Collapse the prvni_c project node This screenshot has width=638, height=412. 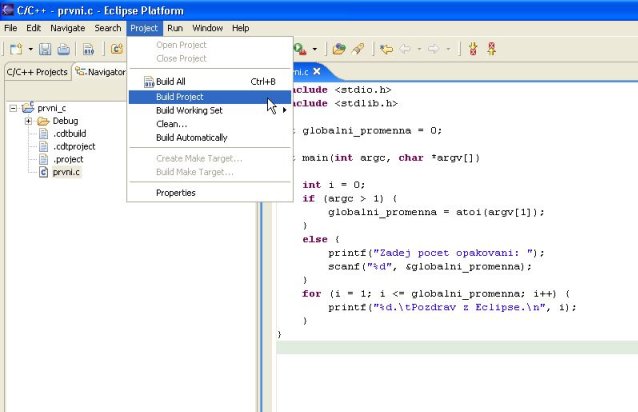pos(13,108)
